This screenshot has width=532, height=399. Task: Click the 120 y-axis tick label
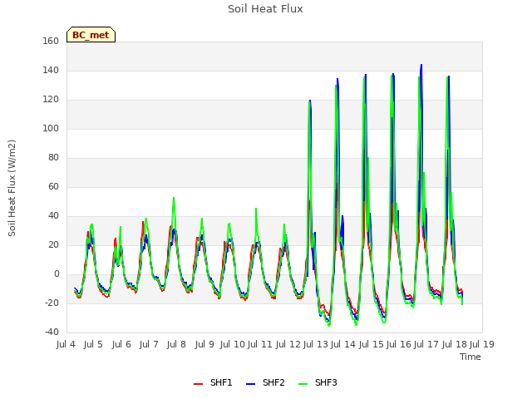(51, 100)
